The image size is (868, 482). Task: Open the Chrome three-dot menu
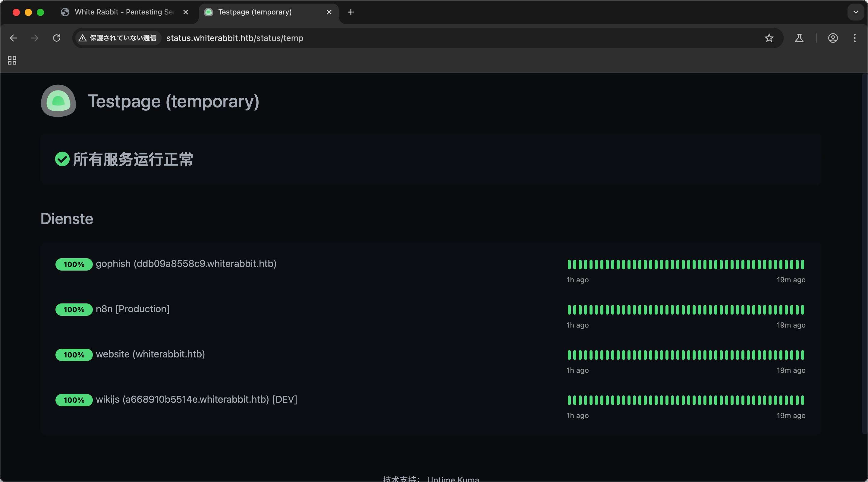(854, 38)
